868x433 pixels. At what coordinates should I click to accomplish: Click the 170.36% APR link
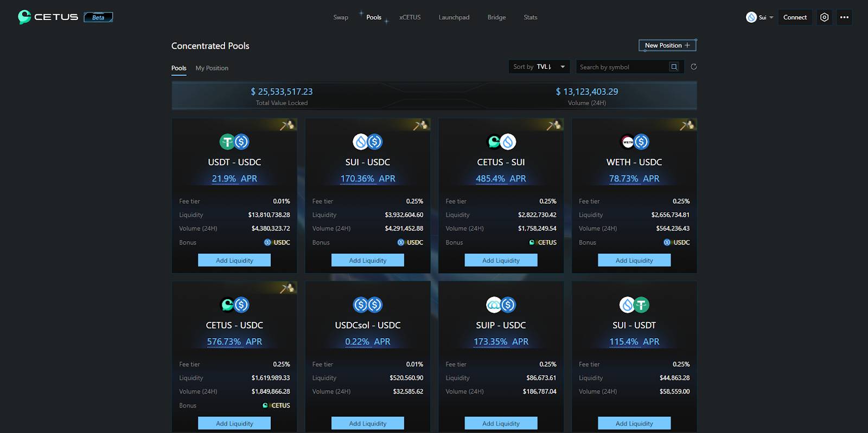[x=368, y=178]
